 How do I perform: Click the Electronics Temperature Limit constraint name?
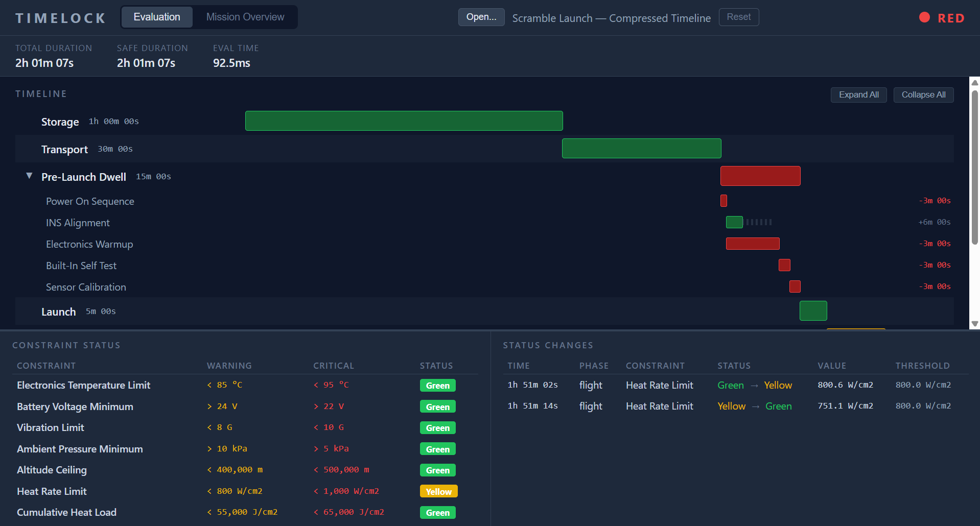[x=83, y=385]
